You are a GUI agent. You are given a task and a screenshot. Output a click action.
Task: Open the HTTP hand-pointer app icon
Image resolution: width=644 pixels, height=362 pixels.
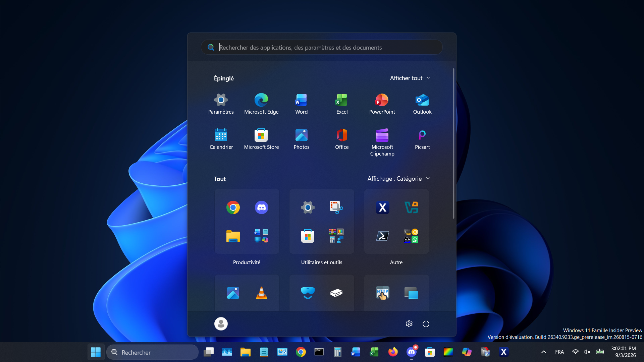[382, 293]
